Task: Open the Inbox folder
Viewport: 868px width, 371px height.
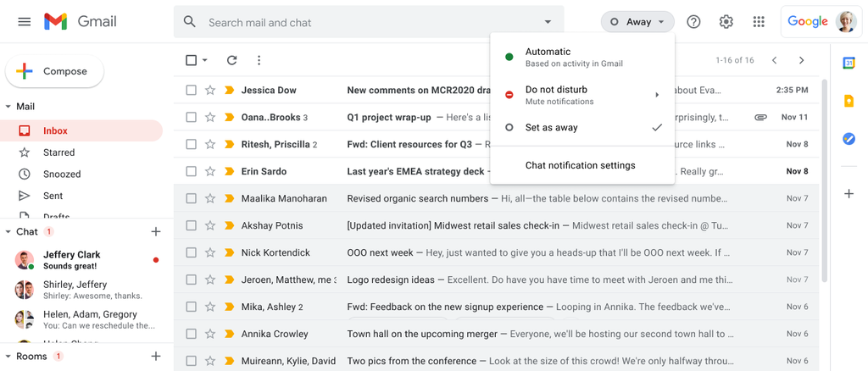Action: tap(81, 131)
